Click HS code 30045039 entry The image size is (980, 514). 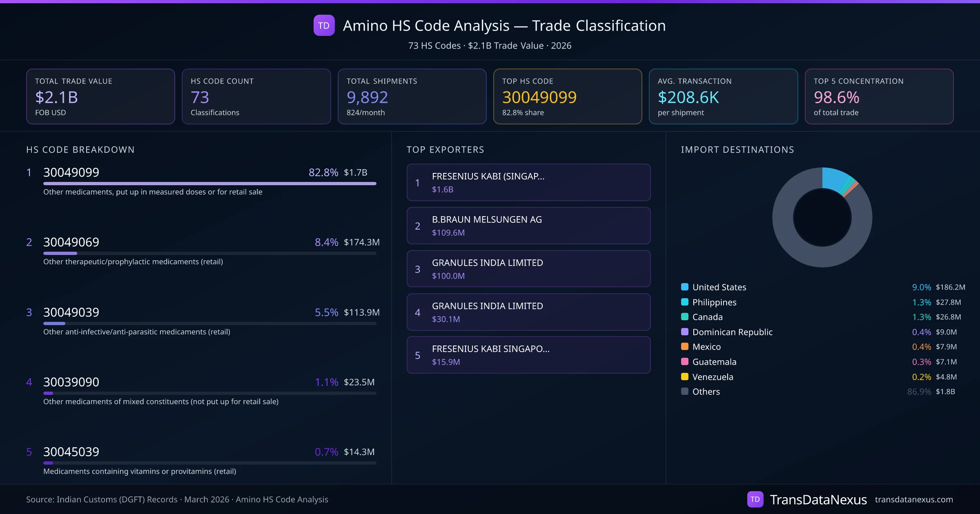71,452
